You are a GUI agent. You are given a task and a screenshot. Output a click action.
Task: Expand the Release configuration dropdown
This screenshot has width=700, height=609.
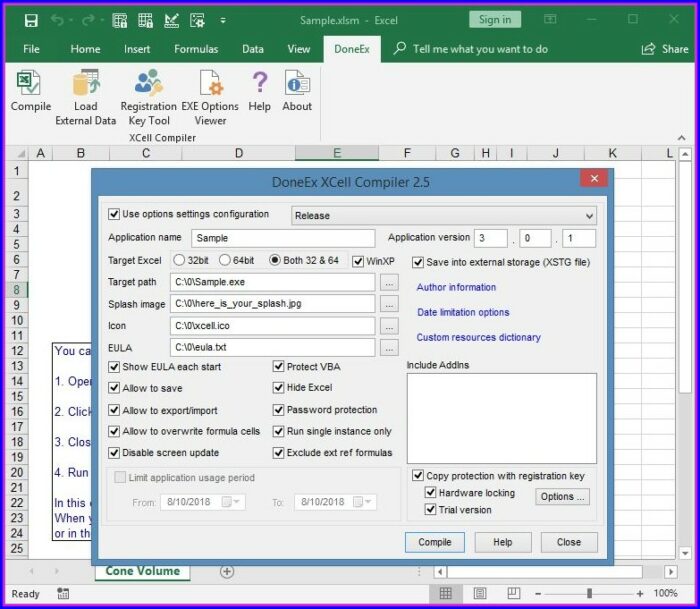pos(589,216)
